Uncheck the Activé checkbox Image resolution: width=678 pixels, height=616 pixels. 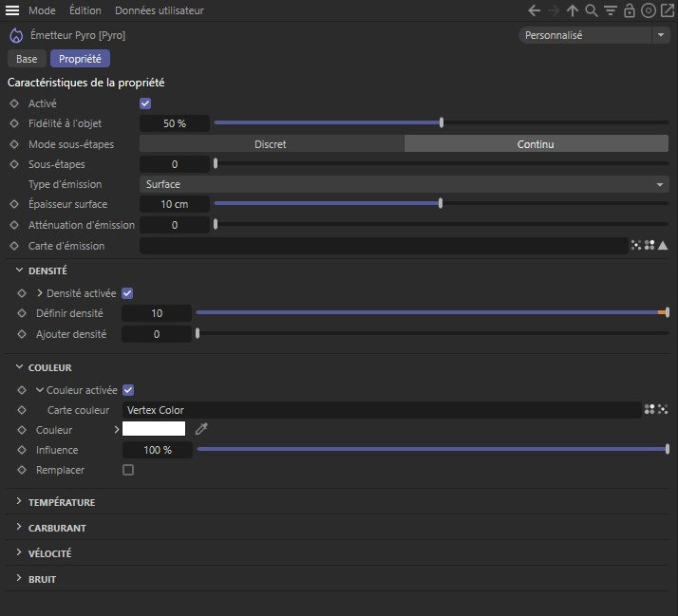(145, 103)
